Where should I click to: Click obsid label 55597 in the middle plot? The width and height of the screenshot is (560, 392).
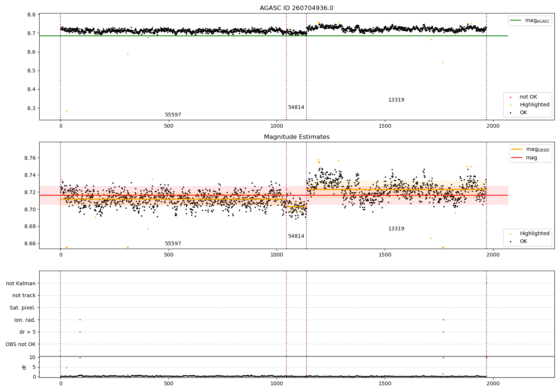coord(173,244)
